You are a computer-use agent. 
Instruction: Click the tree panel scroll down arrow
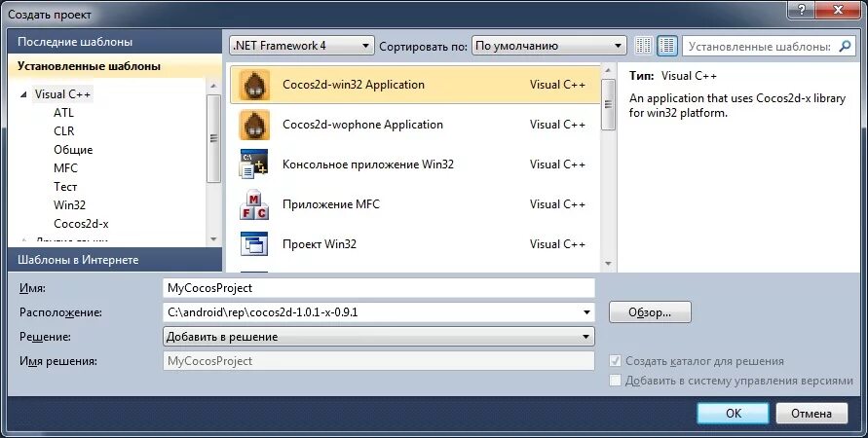pos(213,239)
